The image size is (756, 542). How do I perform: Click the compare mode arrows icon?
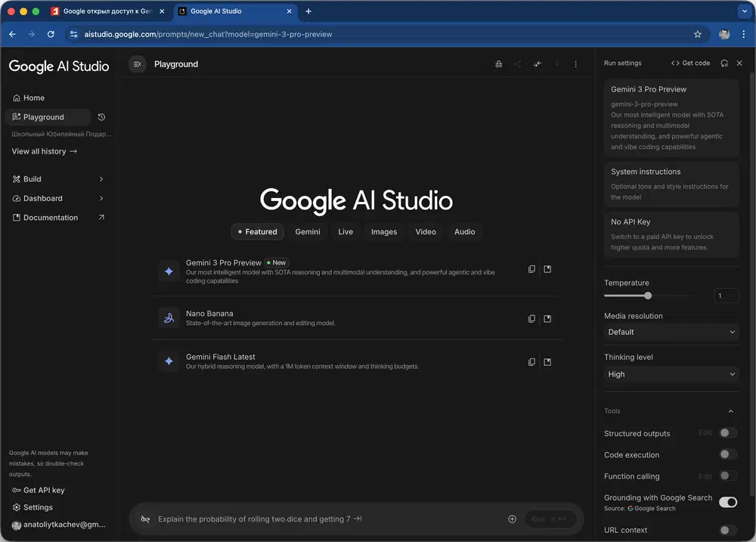point(538,64)
